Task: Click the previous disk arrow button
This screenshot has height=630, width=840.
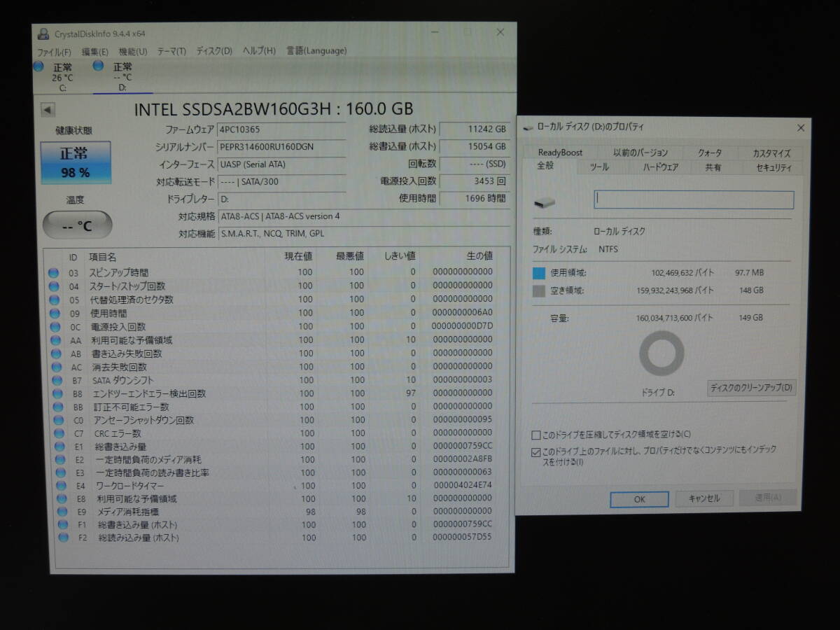Action: click(48, 110)
